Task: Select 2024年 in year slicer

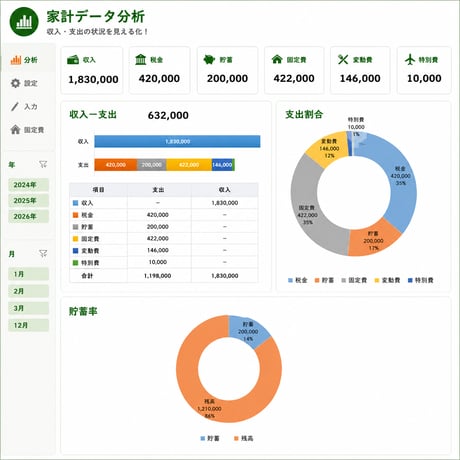Action: 29,185
